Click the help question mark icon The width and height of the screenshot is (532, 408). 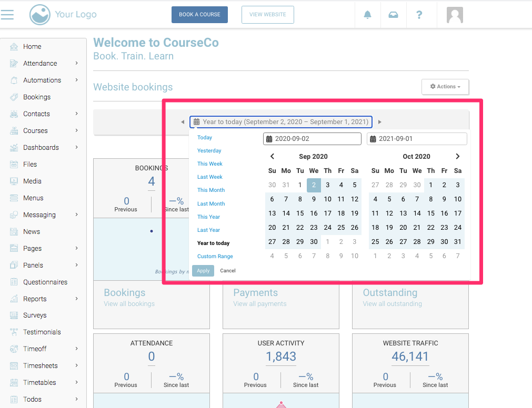coord(419,15)
